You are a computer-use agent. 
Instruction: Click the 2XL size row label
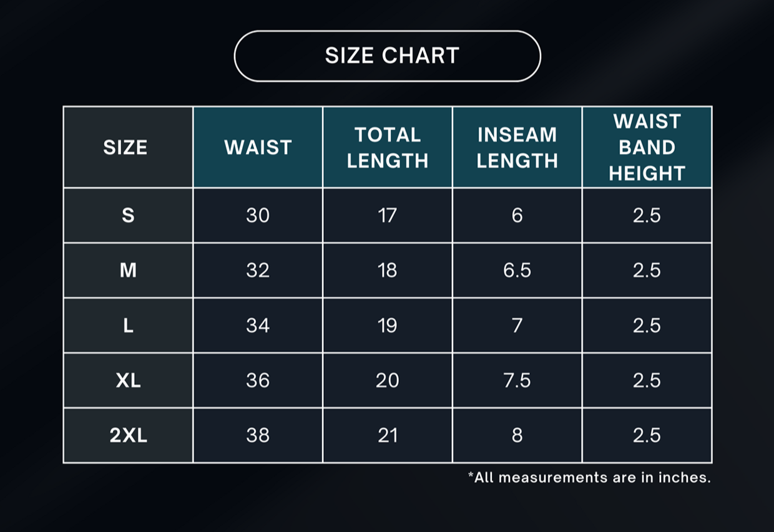click(x=128, y=435)
